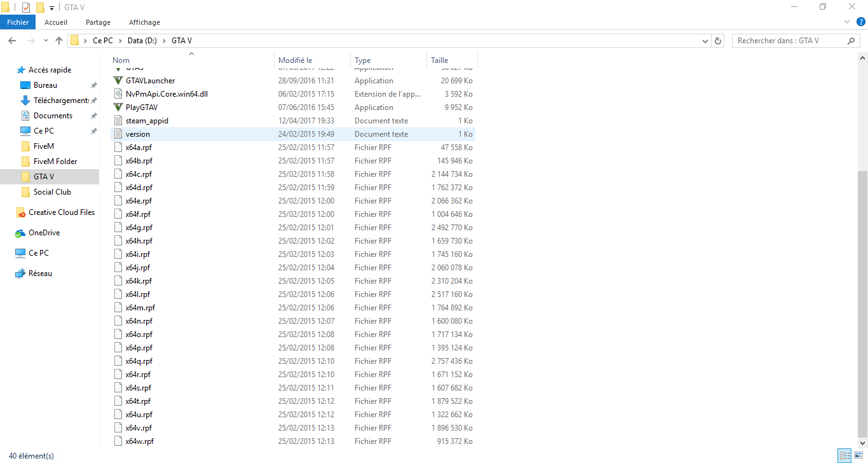Click the version text file icon
The image size is (868, 463).
(118, 134)
